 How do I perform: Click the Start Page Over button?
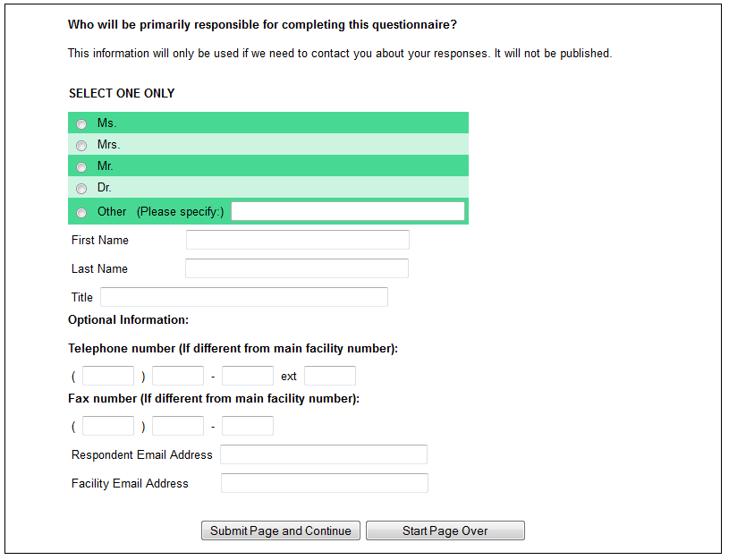coord(445,530)
